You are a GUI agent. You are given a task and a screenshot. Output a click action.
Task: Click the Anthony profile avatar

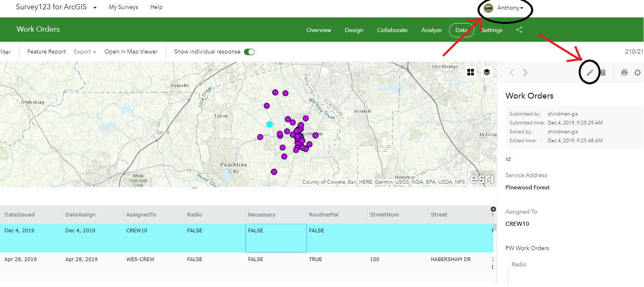[488, 8]
